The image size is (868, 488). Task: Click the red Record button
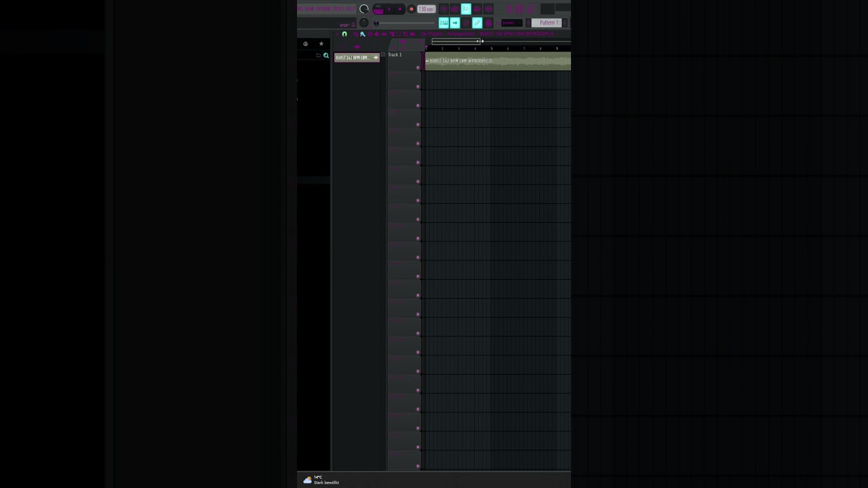(x=412, y=9)
